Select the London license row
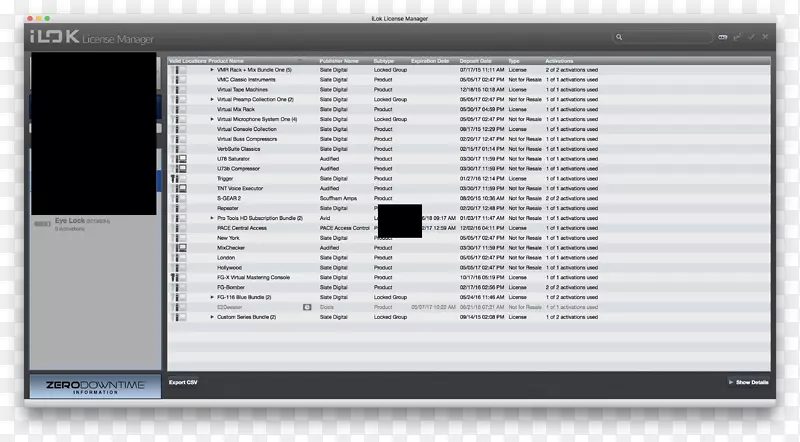The width and height of the screenshot is (800, 442). tap(468, 258)
